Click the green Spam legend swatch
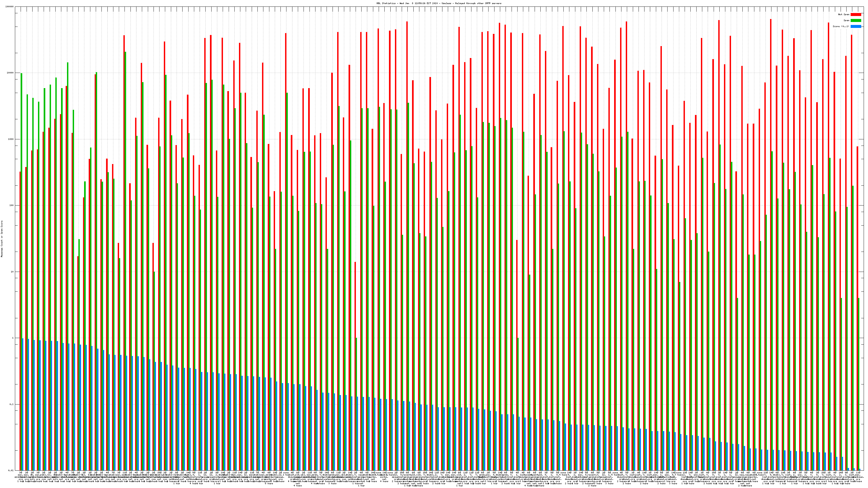Viewport: 868px width, 488px height. (856, 21)
